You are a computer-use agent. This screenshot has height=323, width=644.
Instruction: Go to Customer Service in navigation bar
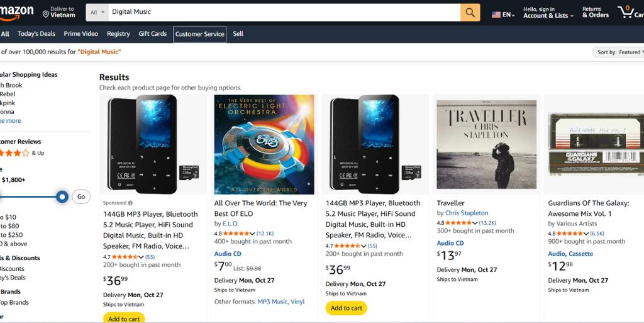pos(199,34)
